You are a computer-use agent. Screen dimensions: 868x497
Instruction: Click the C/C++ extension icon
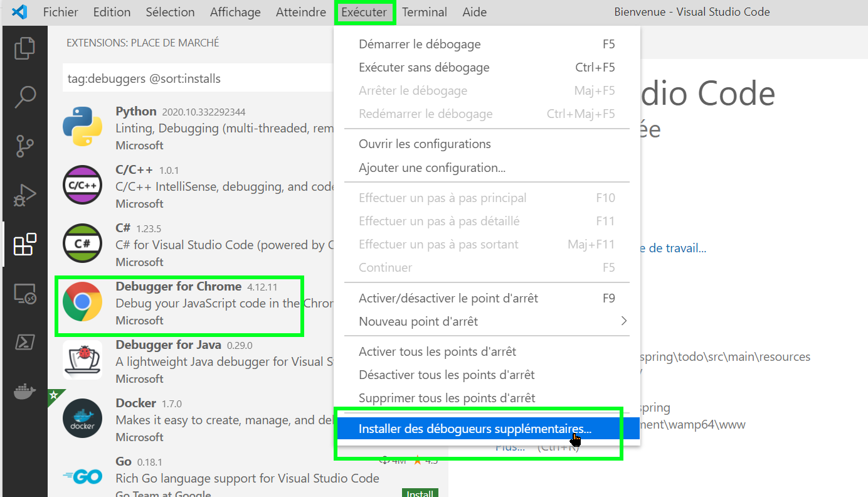(82, 186)
